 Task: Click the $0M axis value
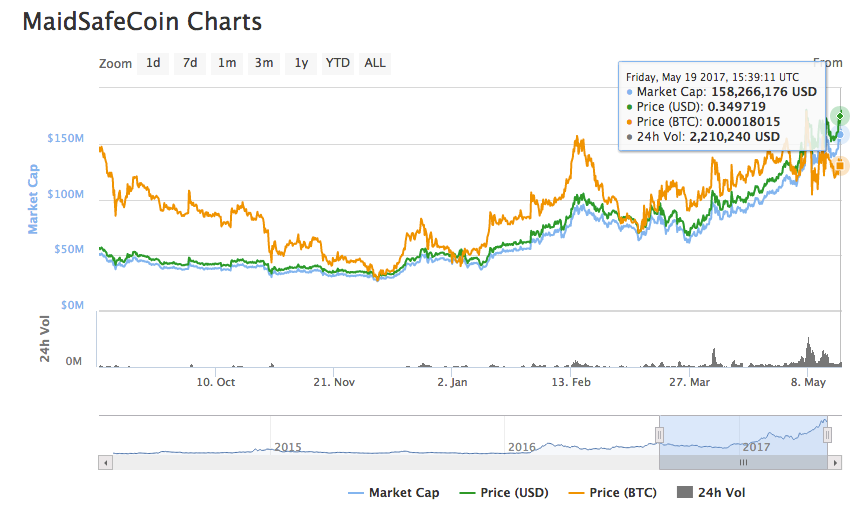pos(72,305)
